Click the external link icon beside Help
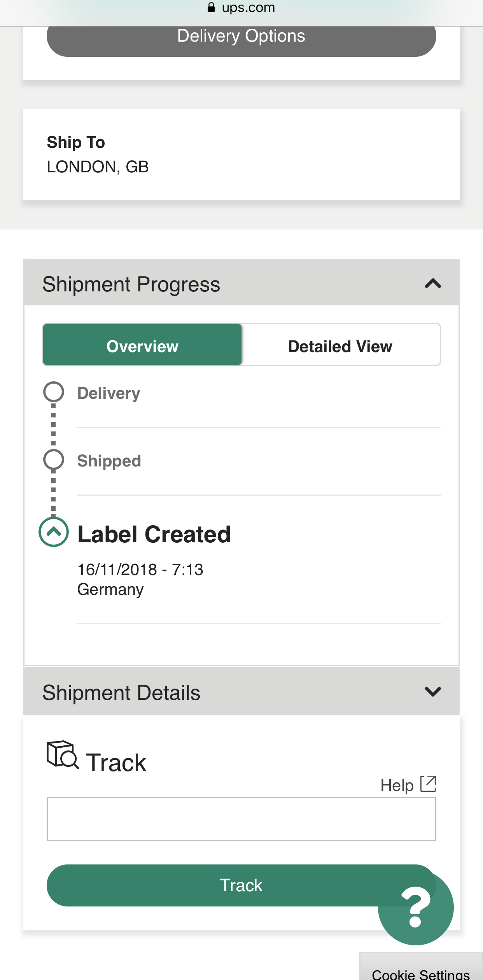This screenshot has height=980, width=483. [428, 784]
